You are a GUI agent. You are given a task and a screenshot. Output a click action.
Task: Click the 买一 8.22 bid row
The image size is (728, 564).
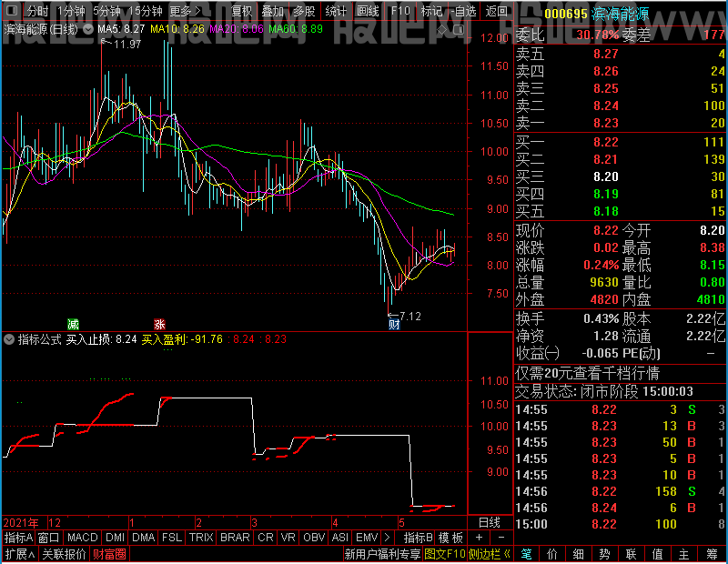tap(621, 142)
